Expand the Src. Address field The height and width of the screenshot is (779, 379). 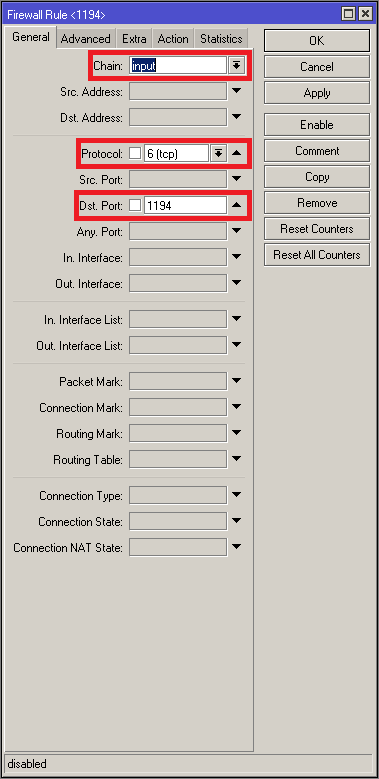pyautogui.click(x=236, y=91)
